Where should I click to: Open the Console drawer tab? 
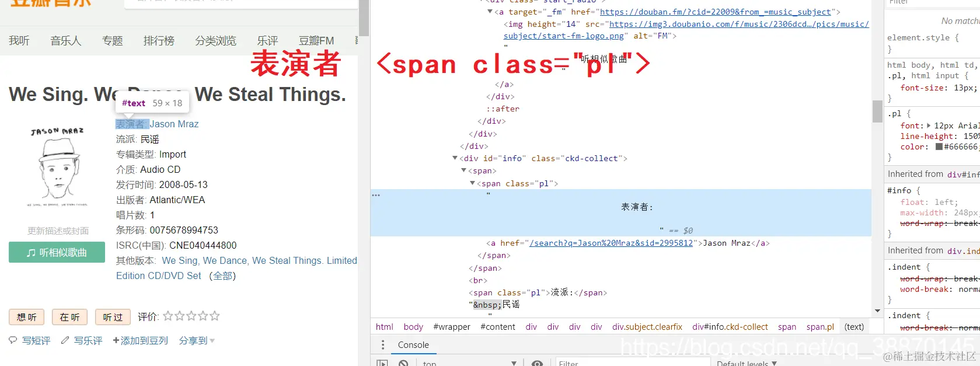(413, 345)
